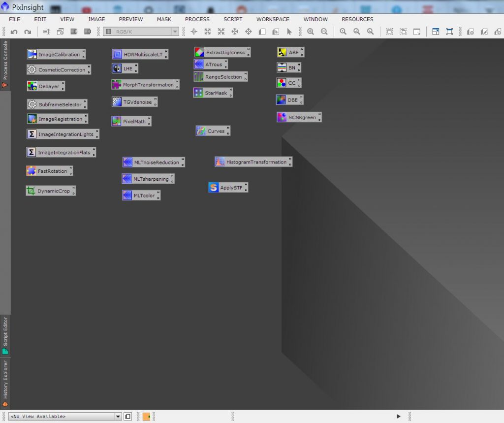This screenshot has height=423, width=504.
Task: Select the pointer arrow tool in the toolbar
Action: pyautogui.click(x=289, y=32)
